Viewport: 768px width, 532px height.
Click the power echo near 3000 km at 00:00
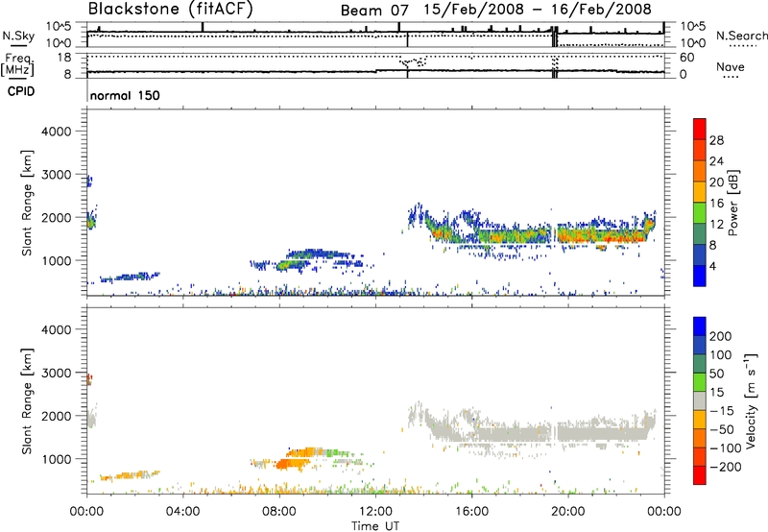click(x=89, y=181)
